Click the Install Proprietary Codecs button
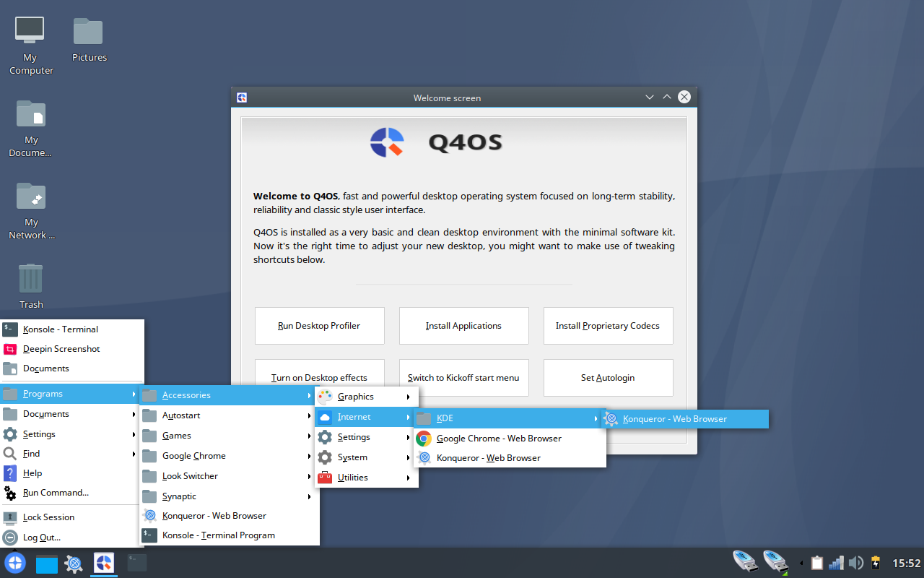Image resolution: width=924 pixels, height=578 pixels. click(x=608, y=325)
